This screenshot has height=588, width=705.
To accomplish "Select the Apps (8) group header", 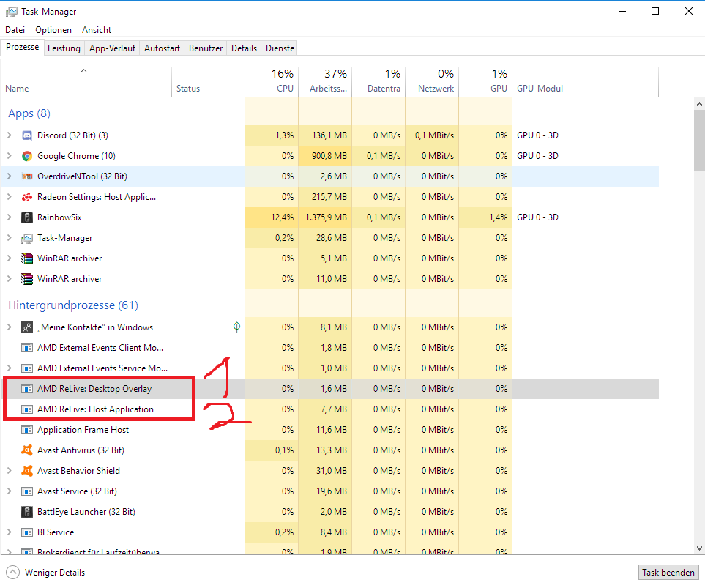I will pos(29,113).
